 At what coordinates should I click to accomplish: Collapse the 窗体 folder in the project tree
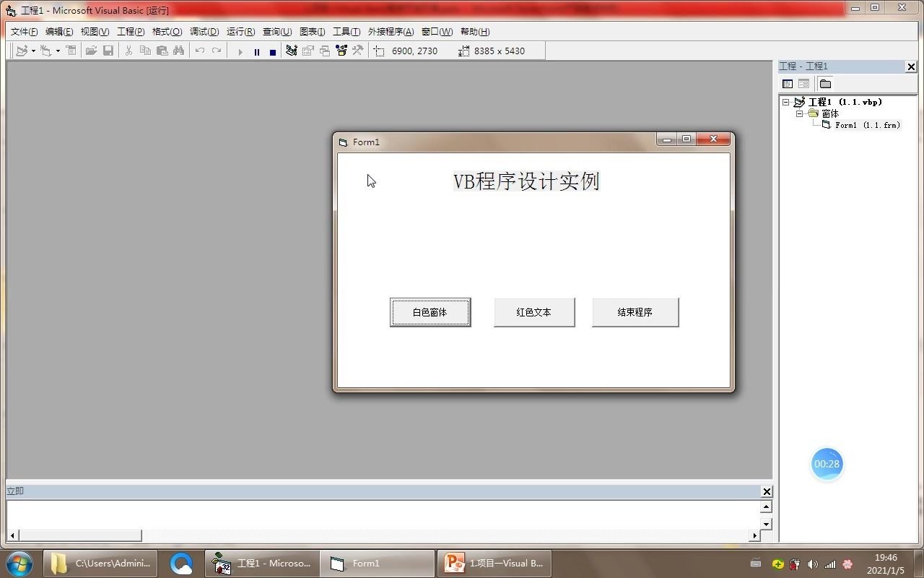tap(798, 113)
